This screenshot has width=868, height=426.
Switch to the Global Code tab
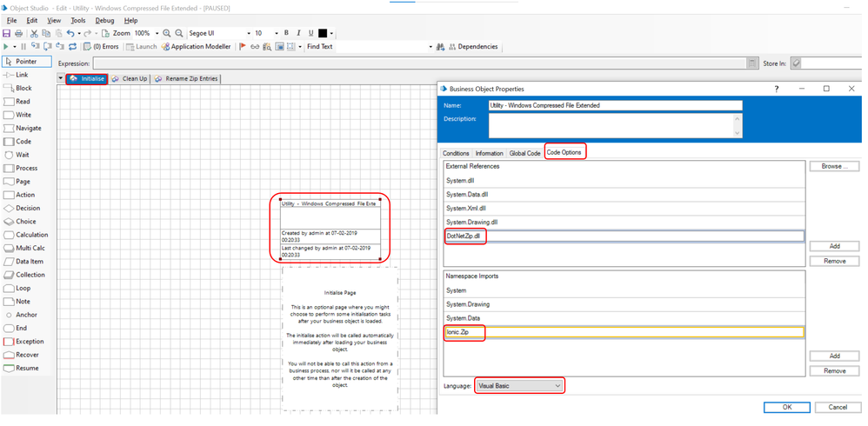pos(524,153)
